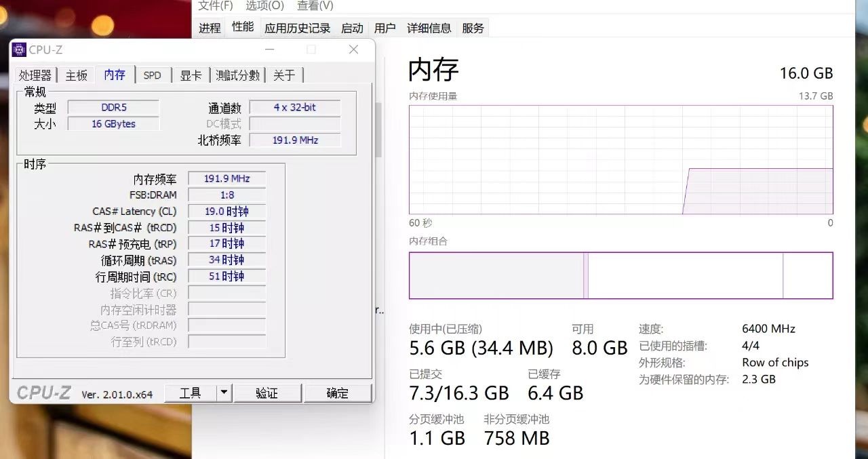The height and width of the screenshot is (459, 868).
Task: Click the 已缓存 value 6.4 GB
Action: pos(555,393)
